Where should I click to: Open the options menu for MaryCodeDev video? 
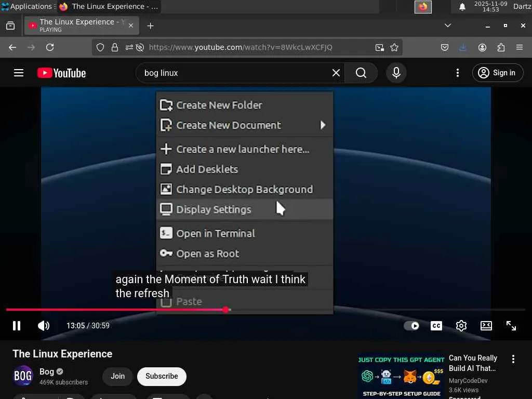point(513,359)
